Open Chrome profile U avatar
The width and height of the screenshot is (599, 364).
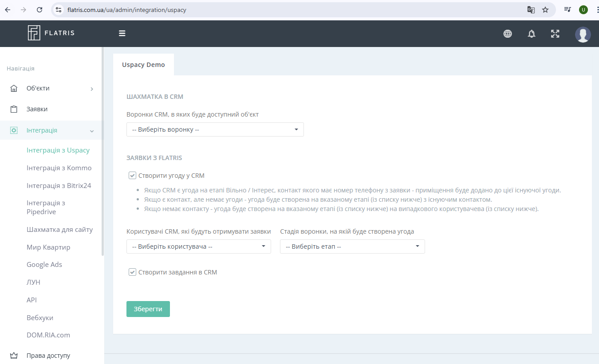[583, 9]
